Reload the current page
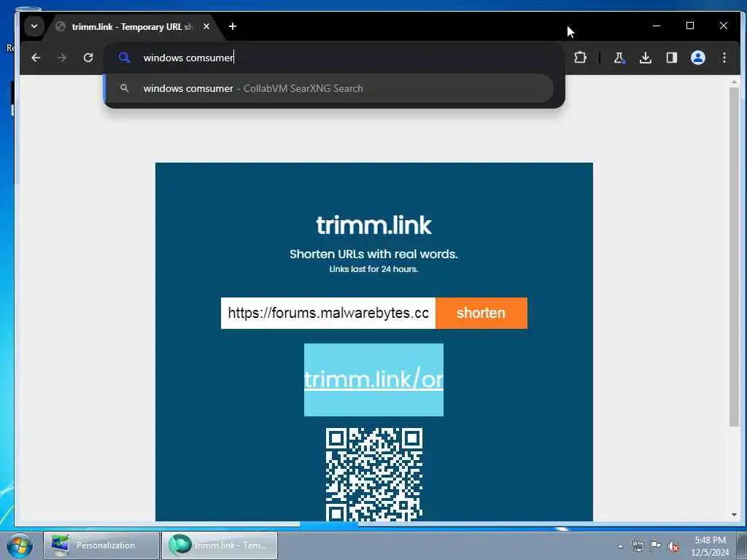Viewport: 747px width, 560px height. click(88, 58)
